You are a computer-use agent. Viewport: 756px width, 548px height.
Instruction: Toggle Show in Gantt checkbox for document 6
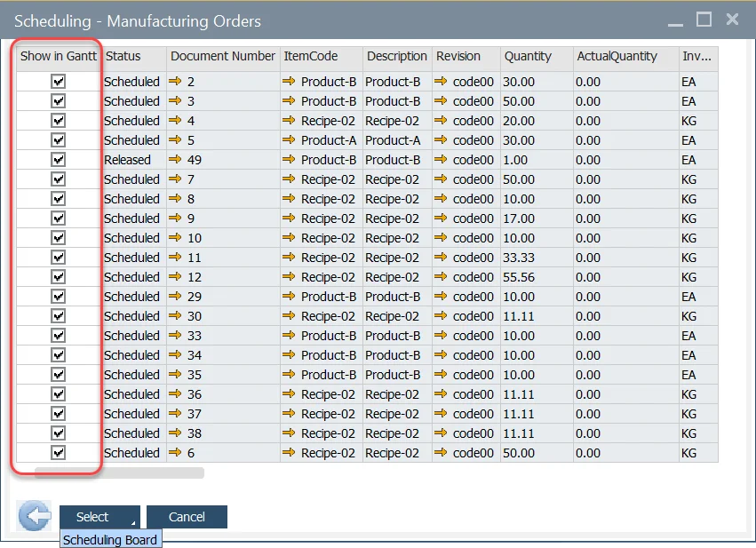[58, 453]
